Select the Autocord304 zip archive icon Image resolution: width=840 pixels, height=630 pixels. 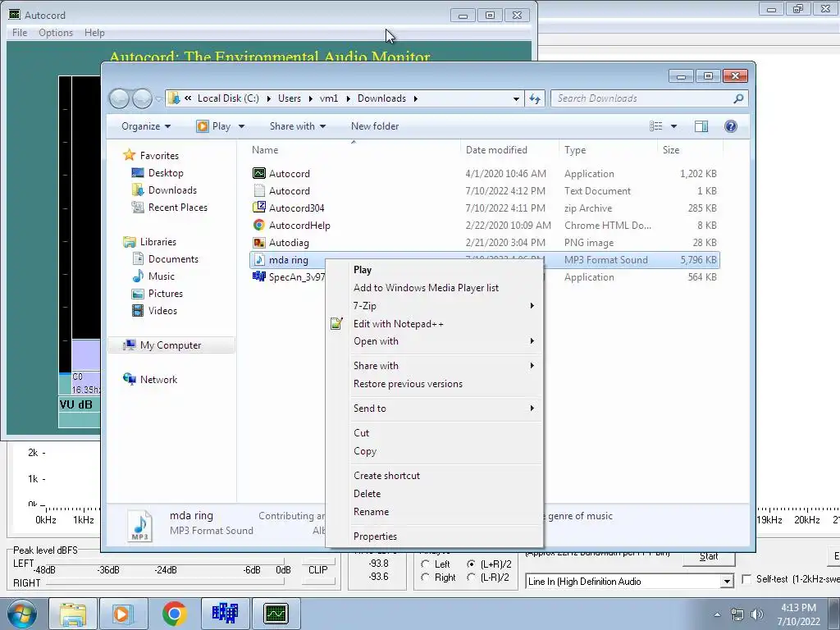pyautogui.click(x=259, y=208)
